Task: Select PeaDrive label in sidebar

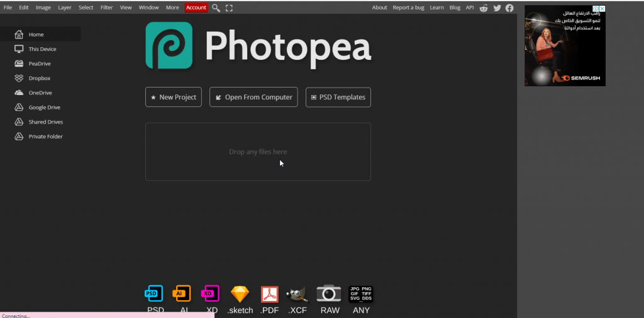Action: (x=40, y=64)
